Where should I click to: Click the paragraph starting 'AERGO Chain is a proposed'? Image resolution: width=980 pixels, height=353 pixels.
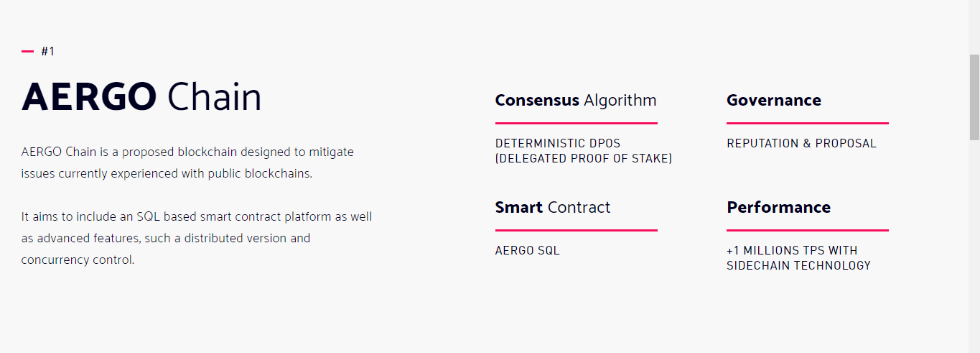pos(187,162)
